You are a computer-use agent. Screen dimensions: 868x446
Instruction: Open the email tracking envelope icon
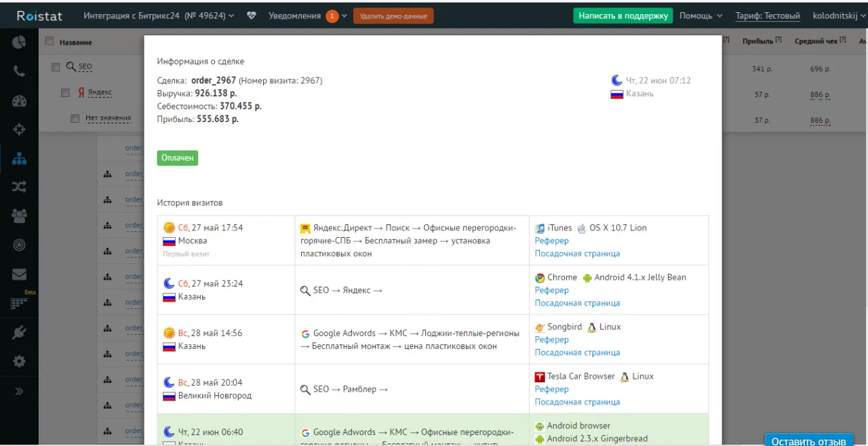pyautogui.click(x=18, y=274)
